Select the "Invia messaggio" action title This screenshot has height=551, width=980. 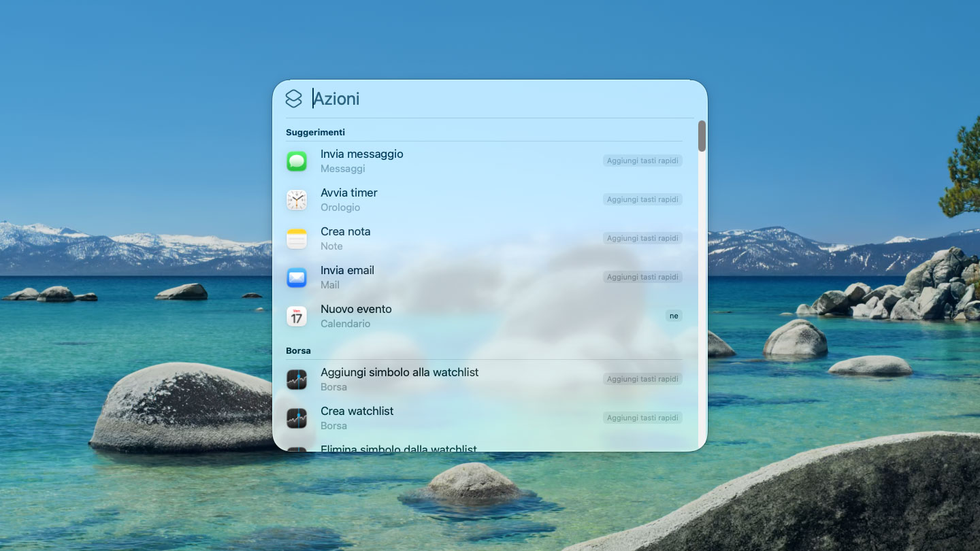pos(362,154)
